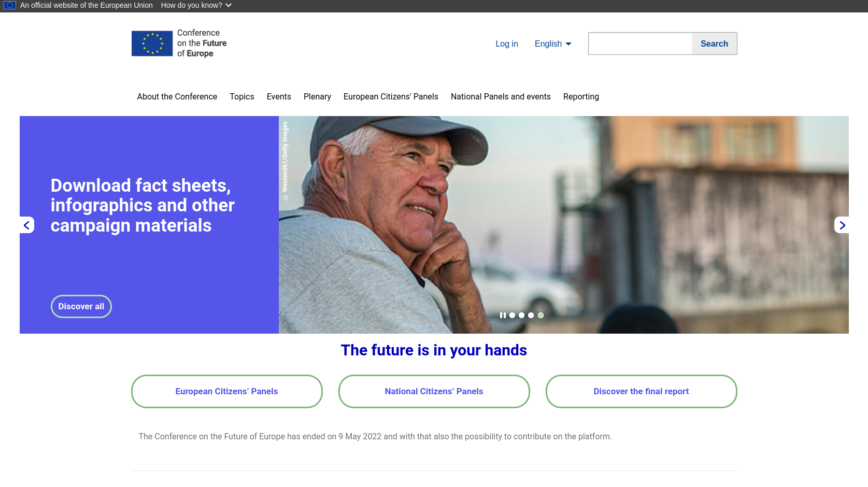Image resolution: width=868 pixels, height=487 pixels.
Task: Open the Plenary section from the navigation
Action: click(317, 96)
